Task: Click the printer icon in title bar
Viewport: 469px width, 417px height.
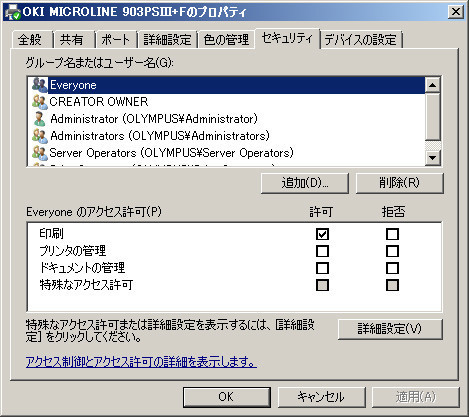Action: (x=13, y=12)
